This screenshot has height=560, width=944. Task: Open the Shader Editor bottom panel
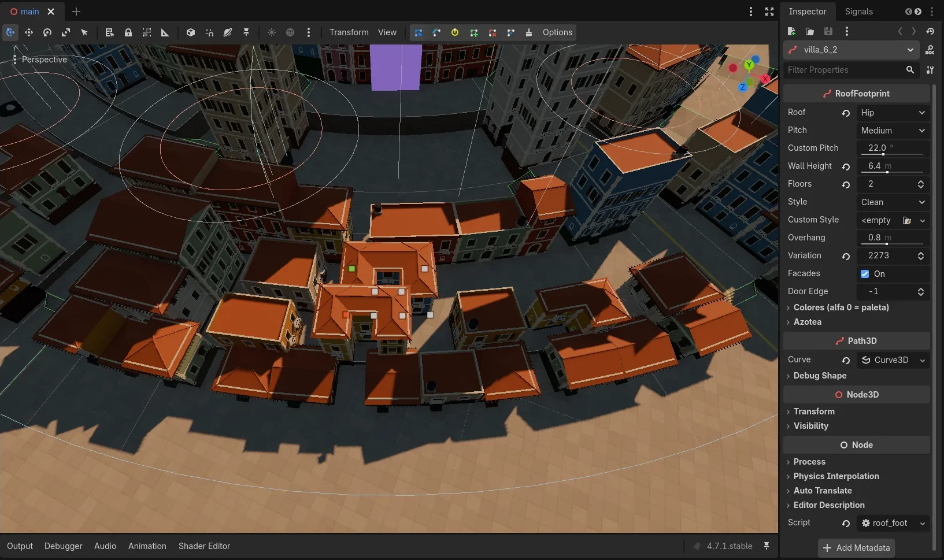(204, 546)
